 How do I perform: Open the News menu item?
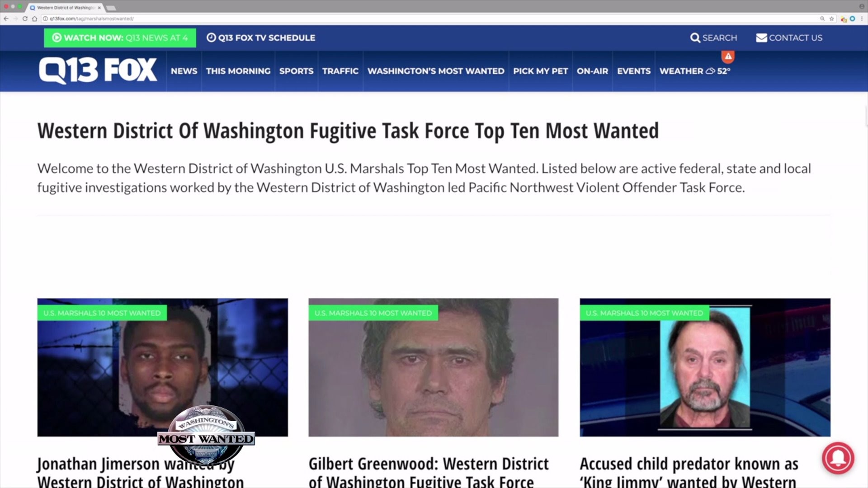184,71
